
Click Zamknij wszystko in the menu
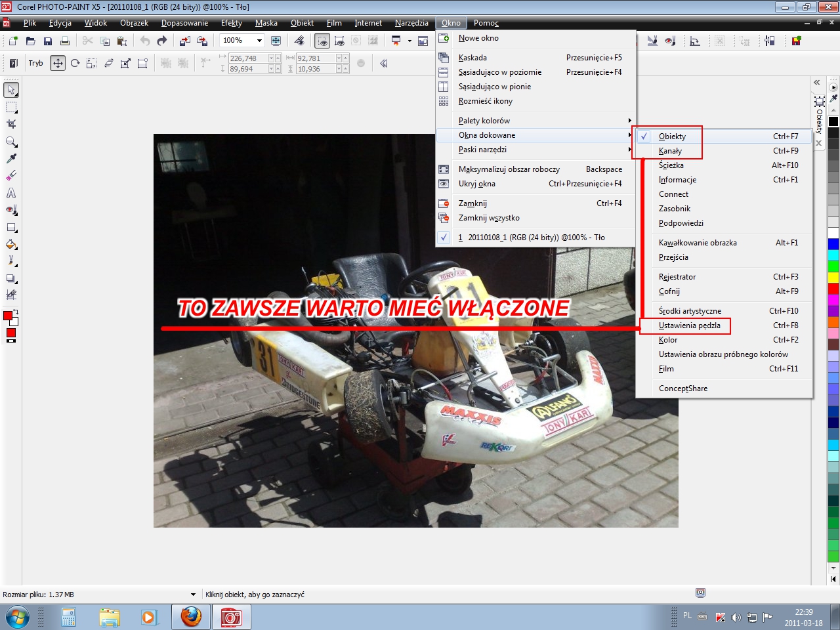coord(489,218)
